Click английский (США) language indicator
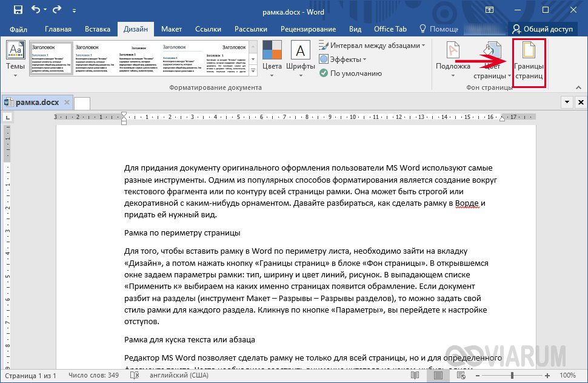 coord(179,375)
